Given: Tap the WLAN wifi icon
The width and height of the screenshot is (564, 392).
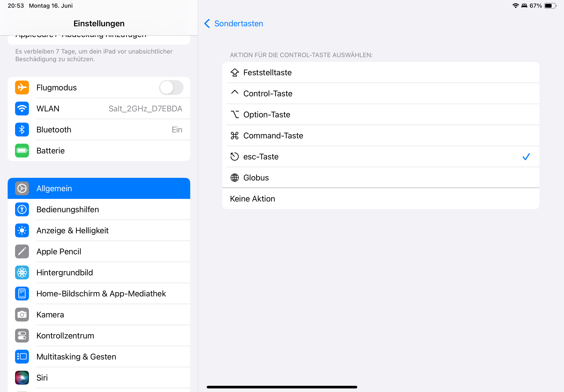Looking at the screenshot, I should coord(22,109).
